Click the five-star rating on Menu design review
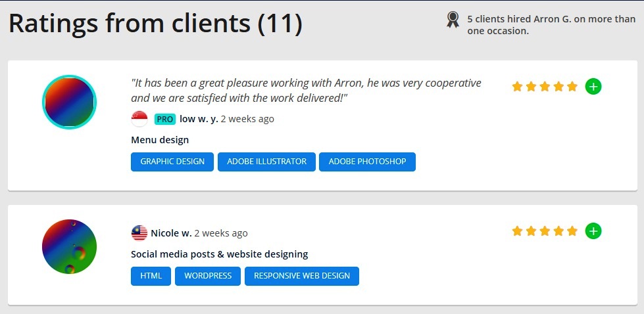The image size is (644, 314). (544, 86)
